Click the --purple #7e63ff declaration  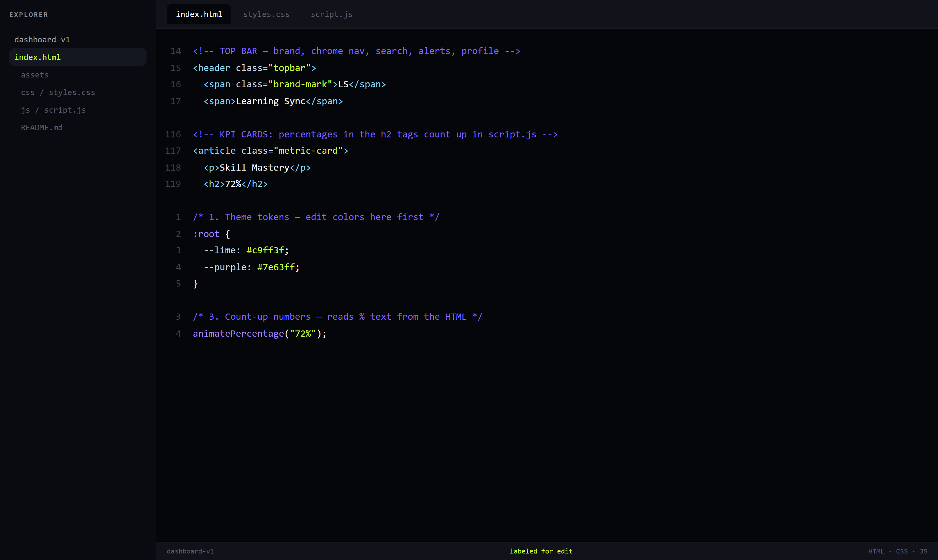click(252, 267)
